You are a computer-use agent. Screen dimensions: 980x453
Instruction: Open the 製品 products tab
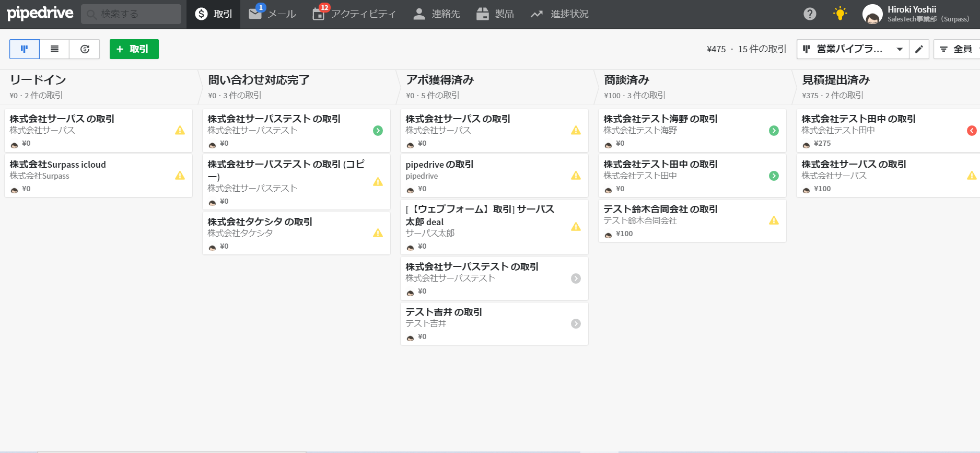point(495,14)
